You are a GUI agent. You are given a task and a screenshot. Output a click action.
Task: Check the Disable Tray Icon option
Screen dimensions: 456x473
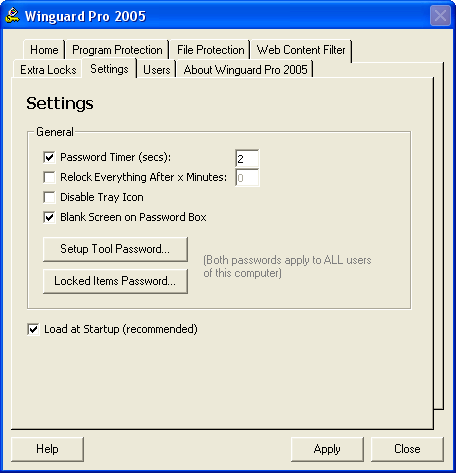tap(49, 197)
